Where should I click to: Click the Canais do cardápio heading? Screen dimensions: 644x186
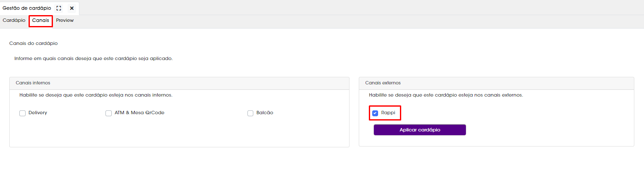[33, 43]
